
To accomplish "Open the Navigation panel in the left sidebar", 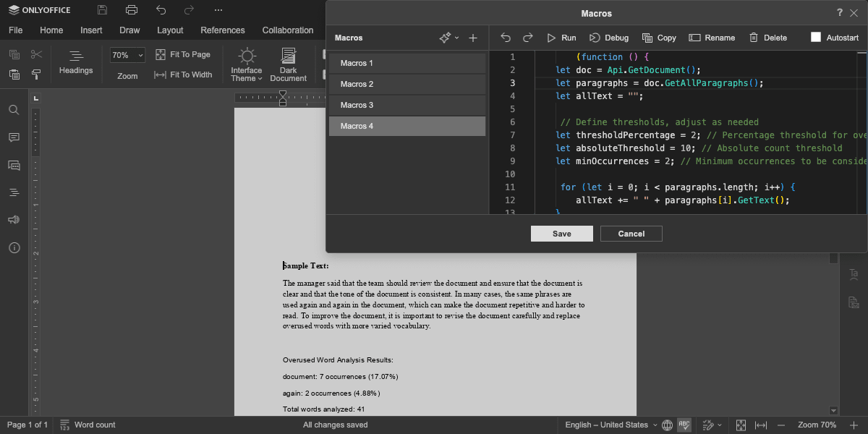I will pyautogui.click(x=14, y=192).
